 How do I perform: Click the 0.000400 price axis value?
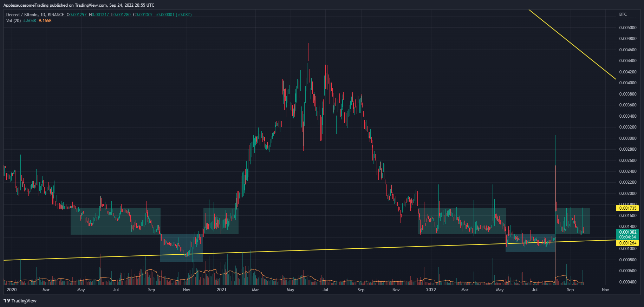(627, 282)
